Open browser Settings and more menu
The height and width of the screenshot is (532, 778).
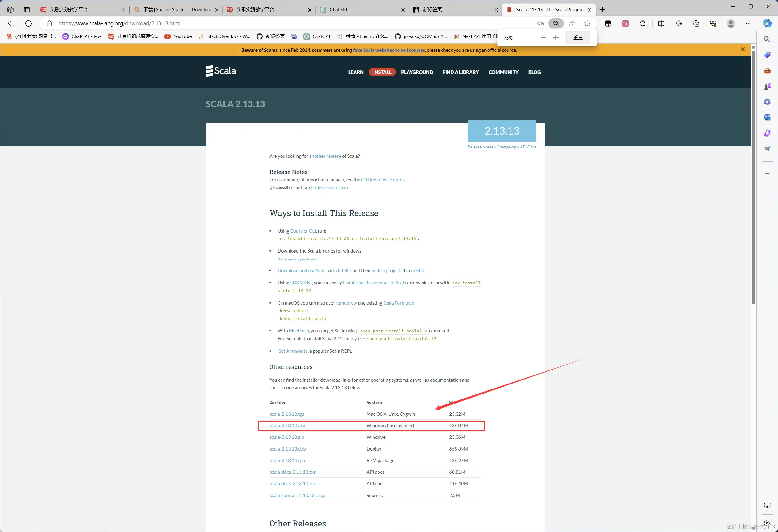coord(749,23)
